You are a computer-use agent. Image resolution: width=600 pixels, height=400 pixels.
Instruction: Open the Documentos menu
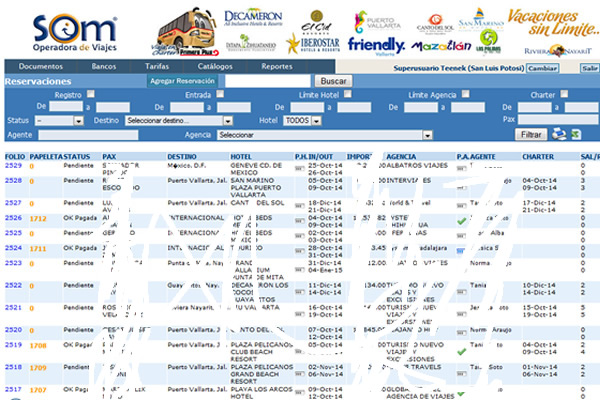pyautogui.click(x=41, y=66)
